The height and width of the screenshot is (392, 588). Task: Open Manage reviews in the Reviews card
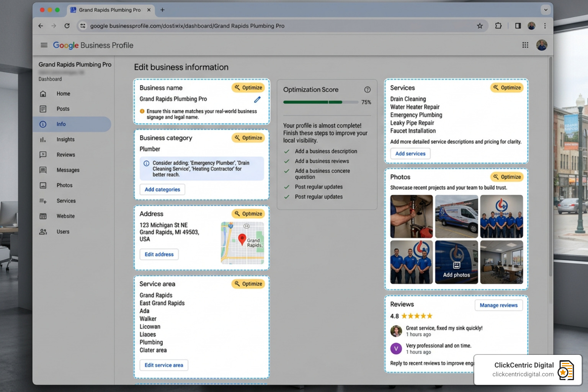pos(498,305)
